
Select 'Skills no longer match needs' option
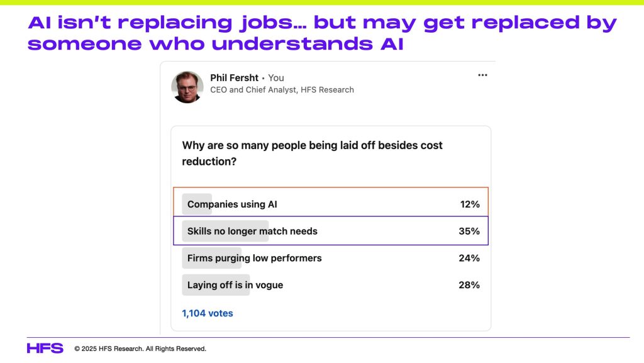click(331, 231)
